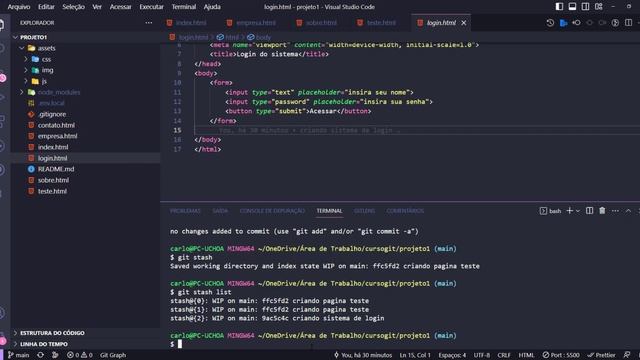The height and width of the screenshot is (360, 640).
Task: Open the Acessar menu
Action: click(x=120, y=7)
